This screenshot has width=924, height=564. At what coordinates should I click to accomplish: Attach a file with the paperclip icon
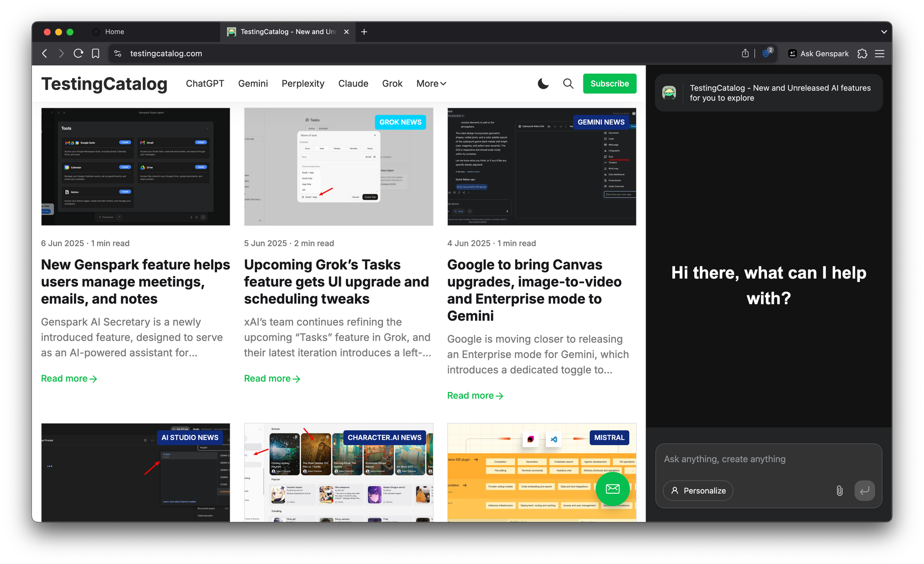click(839, 491)
